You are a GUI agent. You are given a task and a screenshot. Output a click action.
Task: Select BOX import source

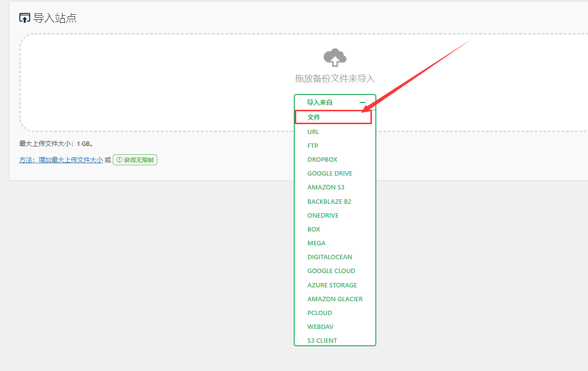click(x=314, y=229)
